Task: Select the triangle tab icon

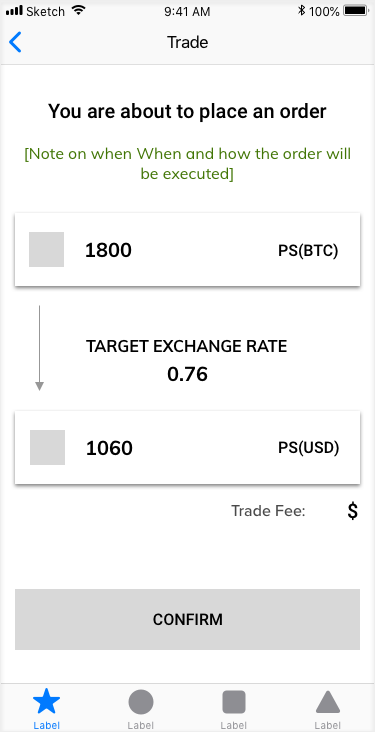Action: click(x=328, y=703)
